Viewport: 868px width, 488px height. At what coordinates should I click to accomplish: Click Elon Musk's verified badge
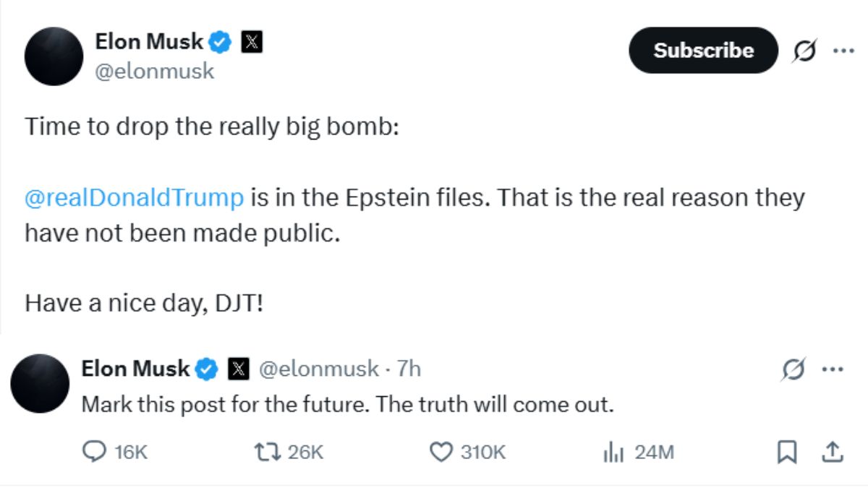click(219, 41)
